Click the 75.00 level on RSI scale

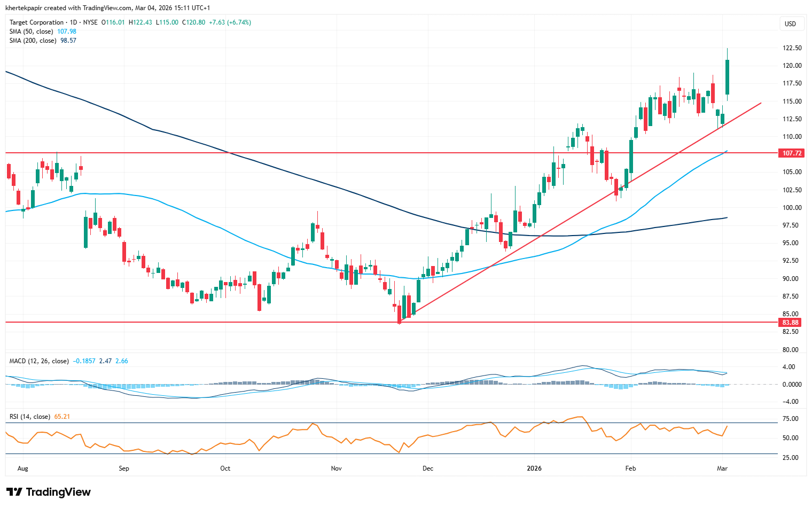(x=791, y=419)
